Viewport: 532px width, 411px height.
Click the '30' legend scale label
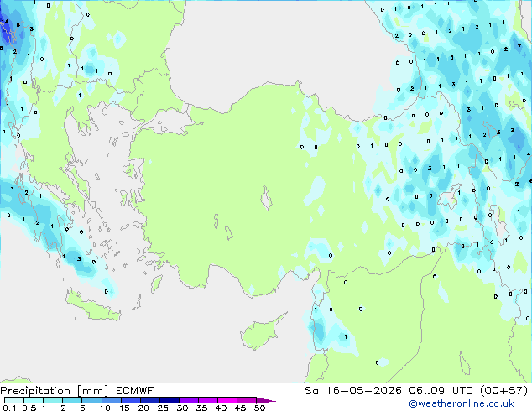coord(182,408)
